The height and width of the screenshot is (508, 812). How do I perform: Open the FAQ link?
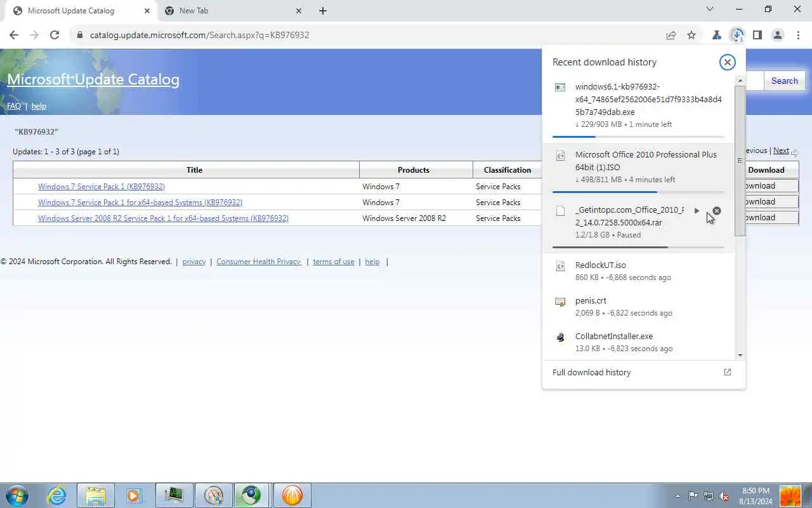[14, 106]
